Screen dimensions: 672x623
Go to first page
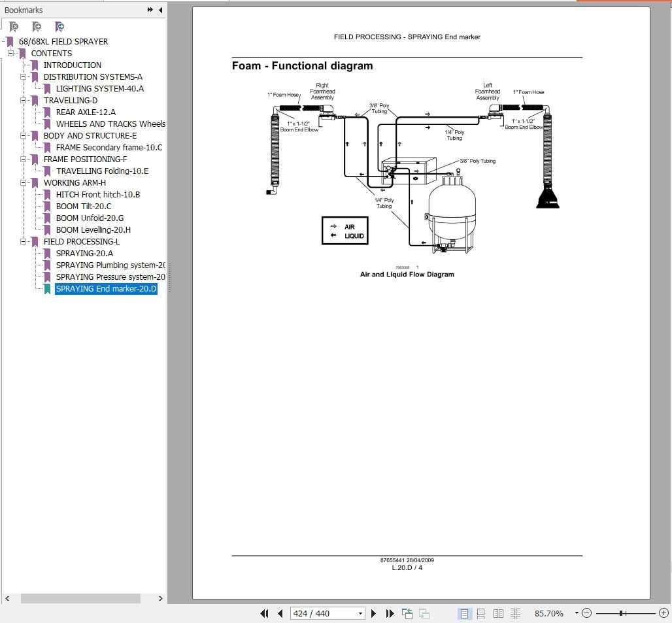tap(265, 614)
